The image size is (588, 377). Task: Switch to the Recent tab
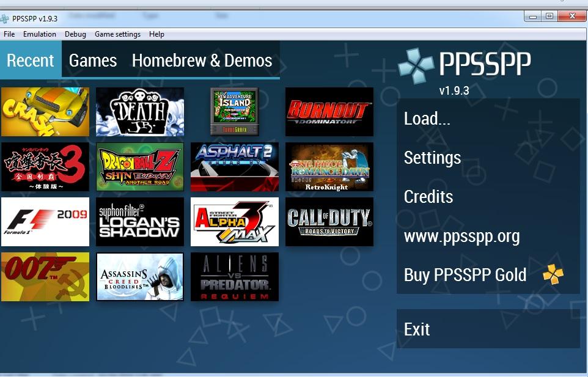(x=31, y=60)
